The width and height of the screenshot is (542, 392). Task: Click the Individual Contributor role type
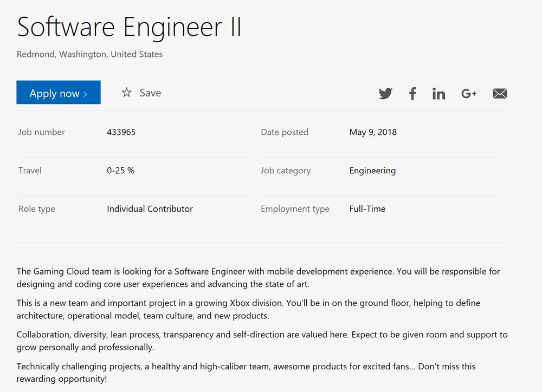150,209
